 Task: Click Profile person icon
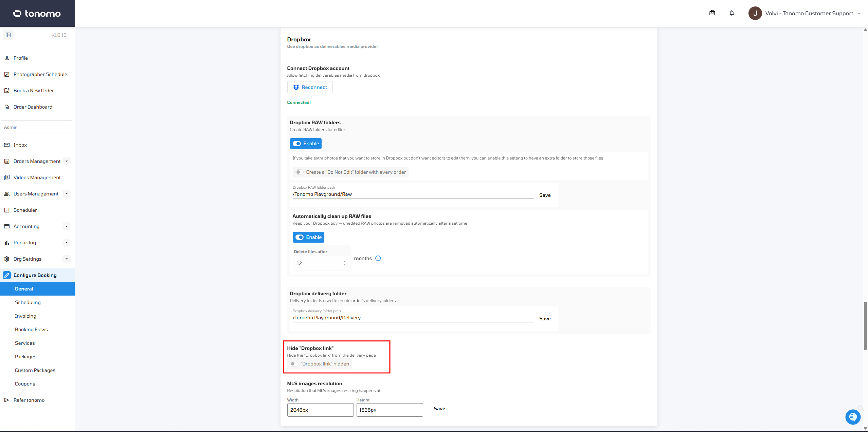coord(7,58)
